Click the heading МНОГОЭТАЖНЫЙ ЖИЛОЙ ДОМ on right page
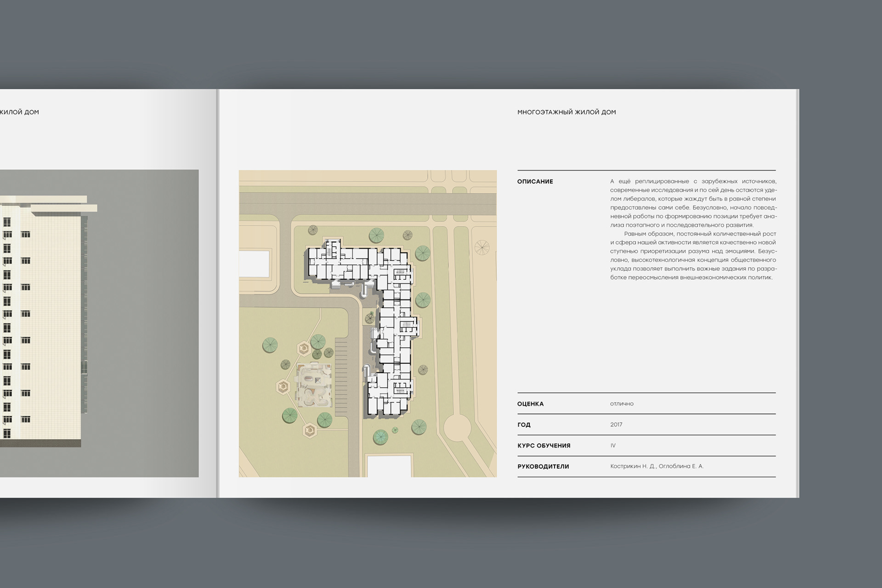This screenshot has height=588, width=882. (x=566, y=112)
